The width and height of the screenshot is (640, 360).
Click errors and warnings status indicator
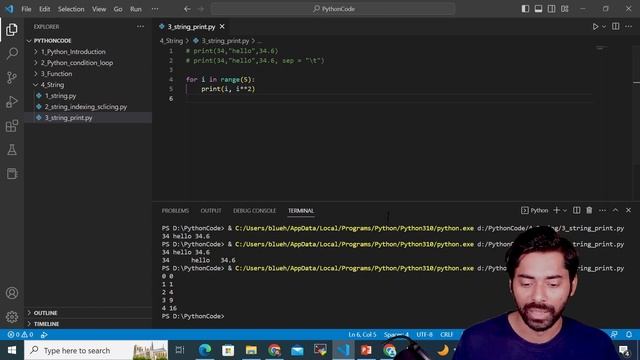20,335
